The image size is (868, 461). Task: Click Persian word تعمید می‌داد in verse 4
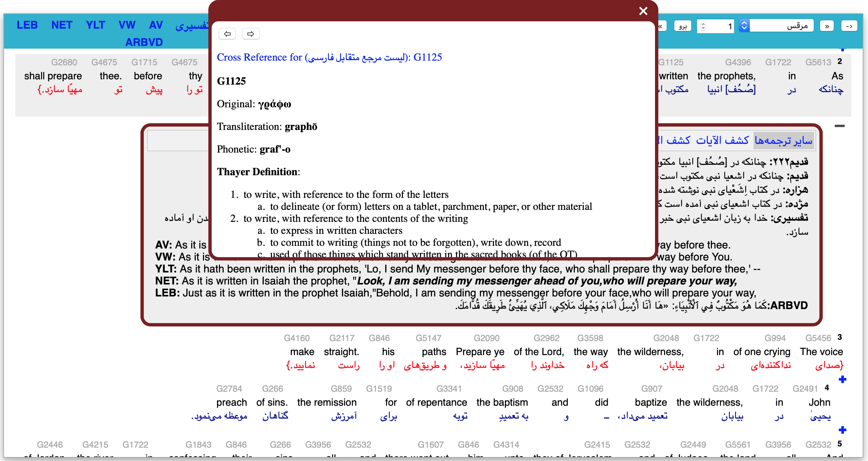642,416
